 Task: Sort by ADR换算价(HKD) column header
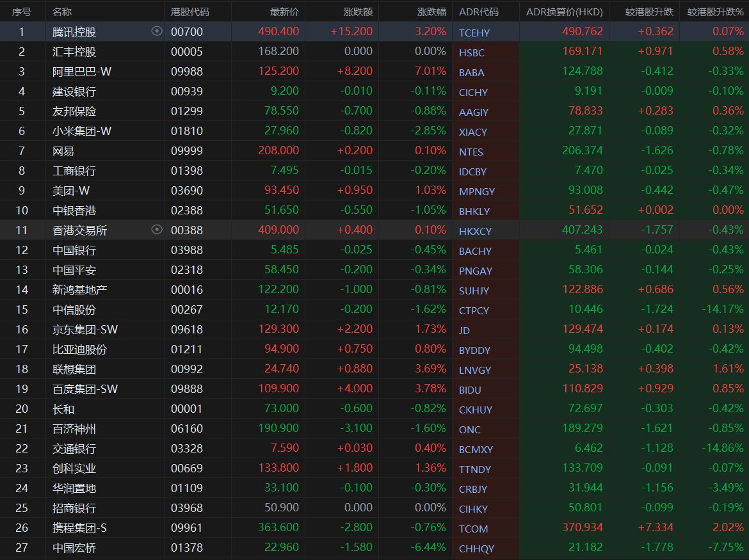[565, 12]
